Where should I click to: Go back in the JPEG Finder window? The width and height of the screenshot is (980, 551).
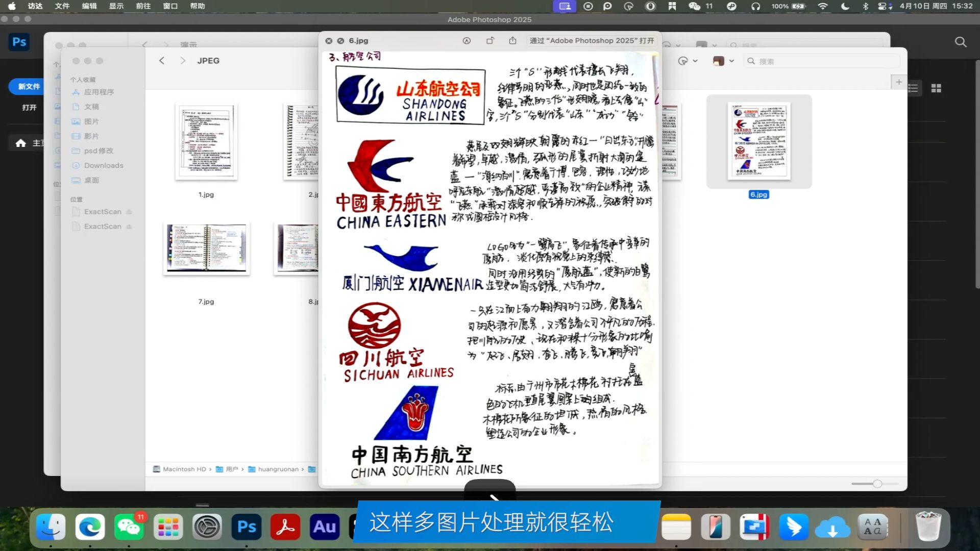[x=162, y=61]
